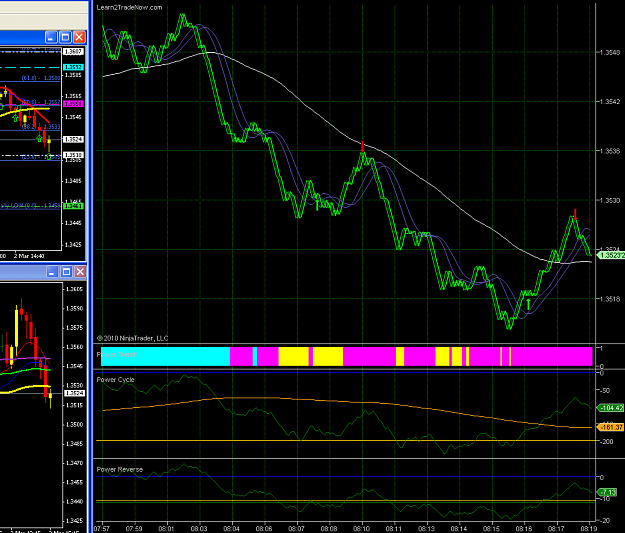Screen dimensions: 625x533
Task: Click 1.3590 axis label in lower-left window
Action: [74, 308]
